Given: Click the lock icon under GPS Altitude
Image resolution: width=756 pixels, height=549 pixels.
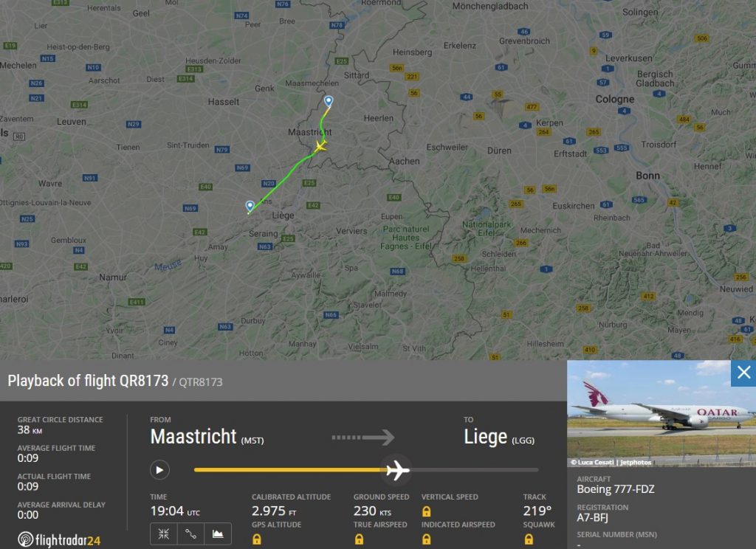Looking at the screenshot, I should point(256,539).
